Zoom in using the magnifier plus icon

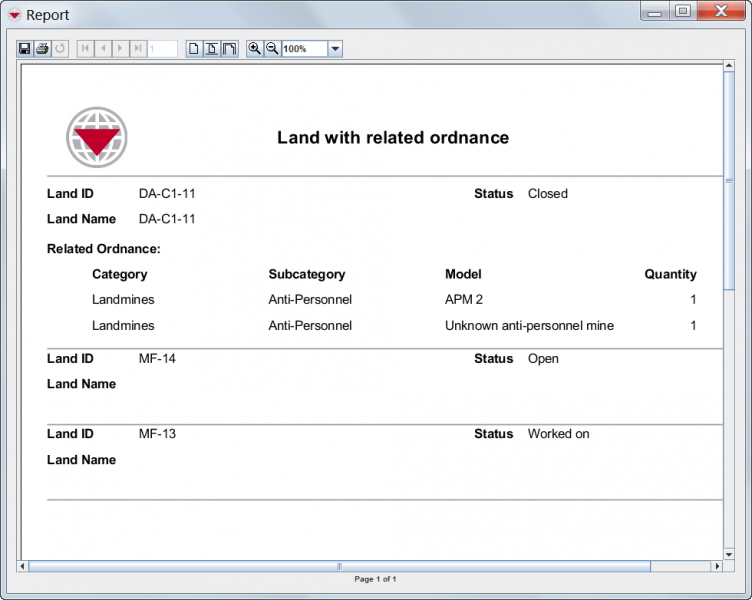[255, 48]
